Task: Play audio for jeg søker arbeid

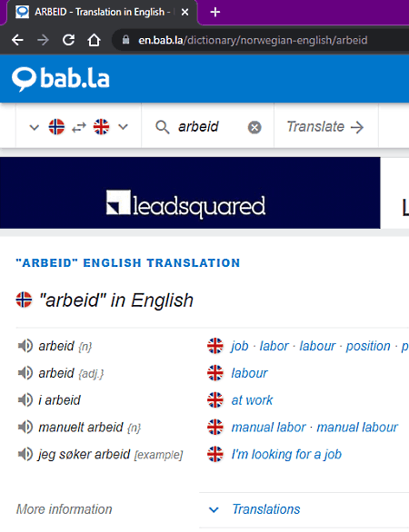Action: 25,454
